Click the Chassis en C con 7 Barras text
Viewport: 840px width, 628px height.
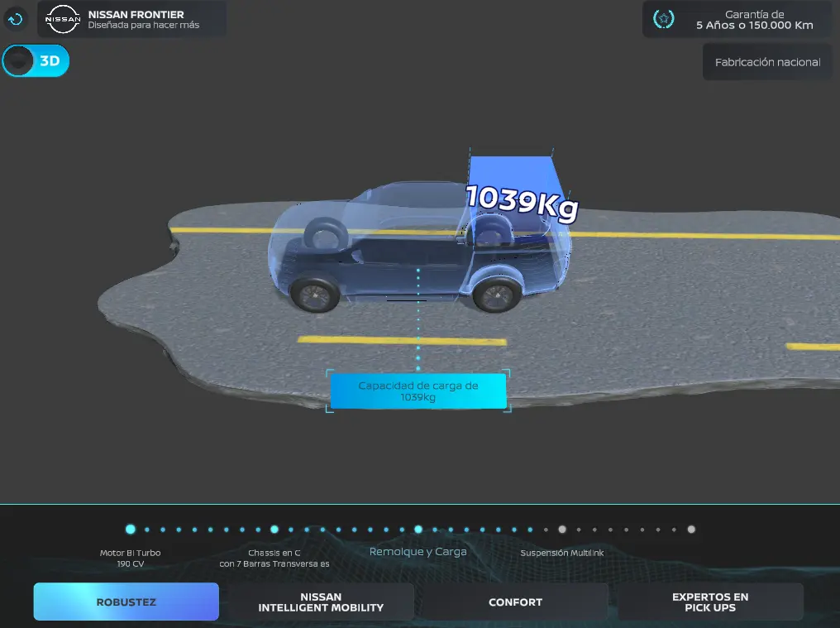point(274,558)
